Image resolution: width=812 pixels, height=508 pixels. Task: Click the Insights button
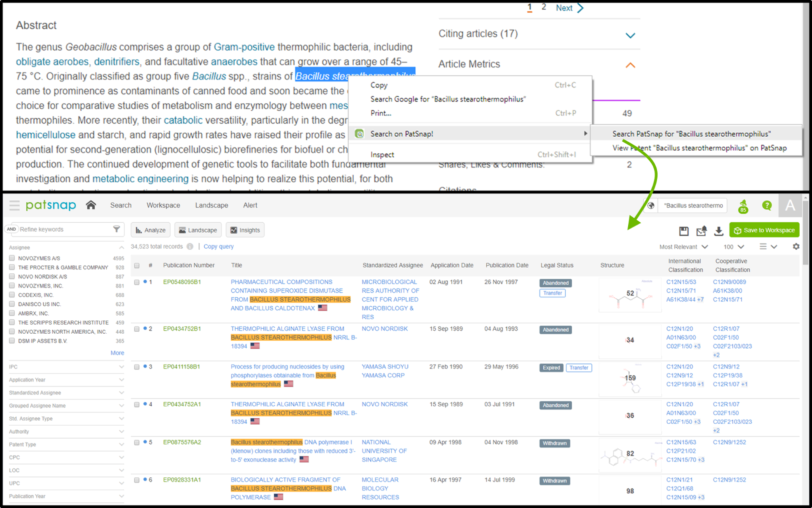pos(245,230)
